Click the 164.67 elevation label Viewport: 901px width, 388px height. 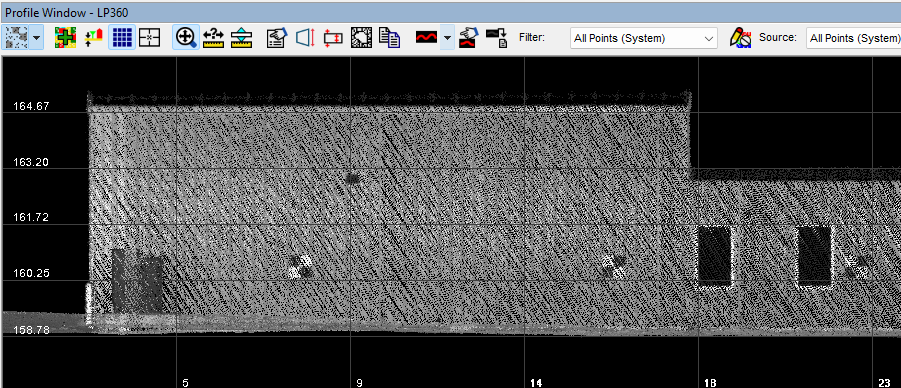point(31,106)
